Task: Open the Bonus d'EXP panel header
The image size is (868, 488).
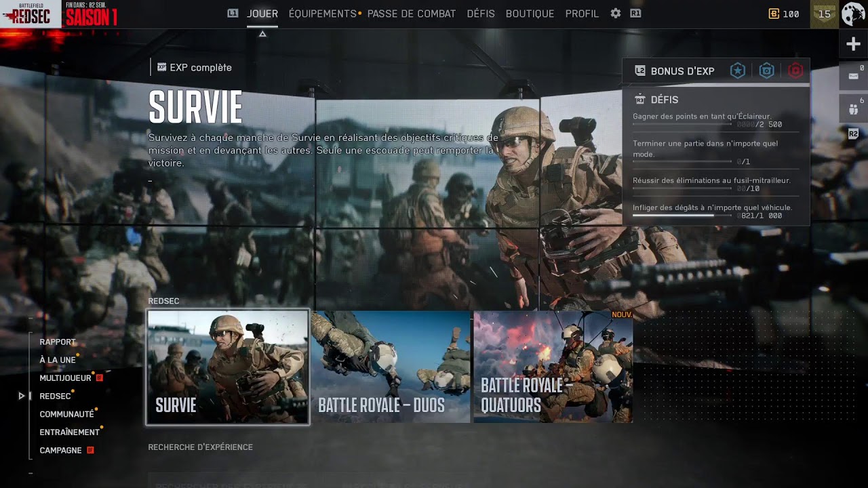Action: tap(715, 70)
